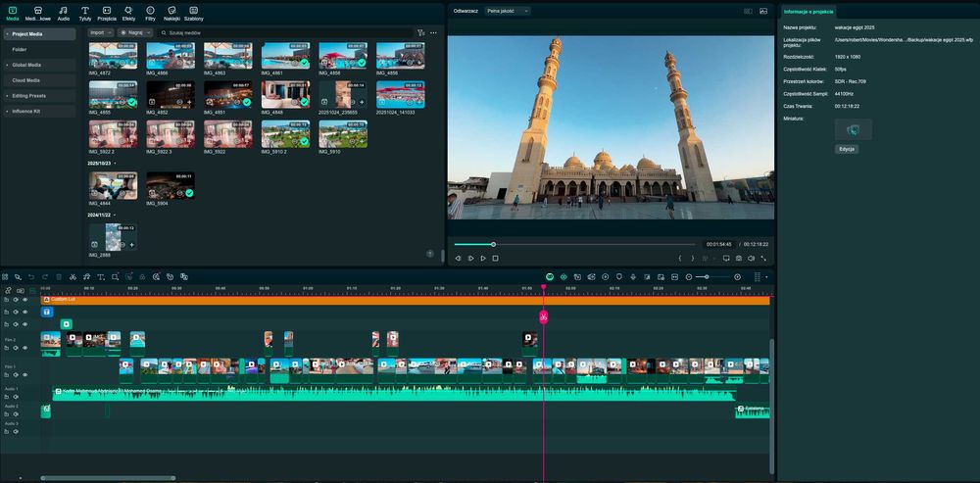Click in the Szukaj mediów search field
980x483 pixels.
click(x=285, y=32)
